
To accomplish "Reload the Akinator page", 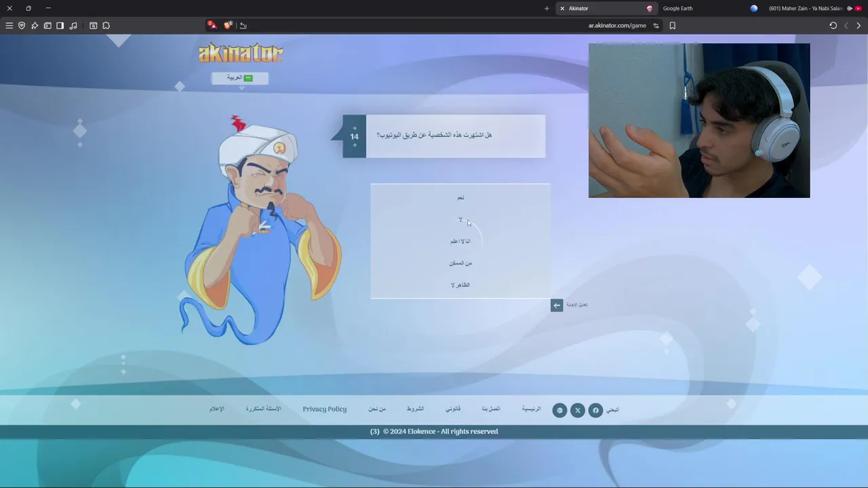I will (x=833, y=26).
